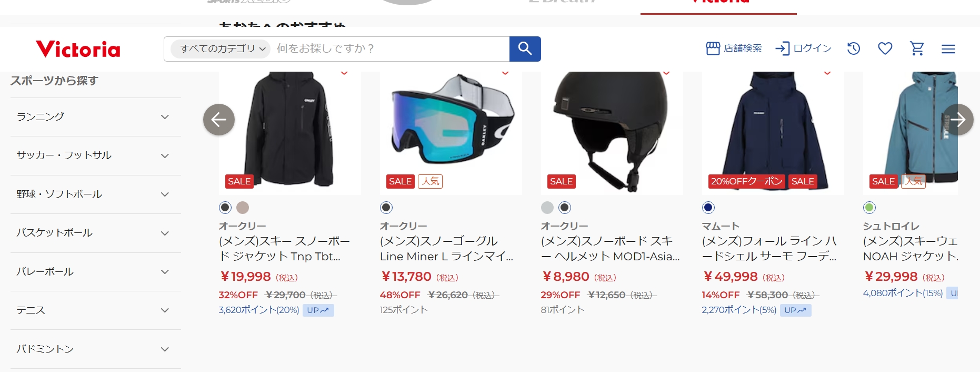Open the favorites heart icon in header
The image size is (980, 372).
click(x=885, y=48)
